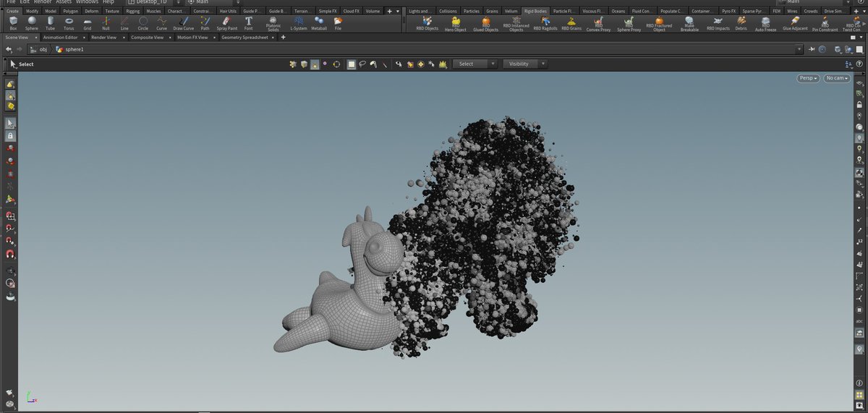Toggle box selection mode in viewport toolbar
The image size is (868, 413).
coord(352,64)
